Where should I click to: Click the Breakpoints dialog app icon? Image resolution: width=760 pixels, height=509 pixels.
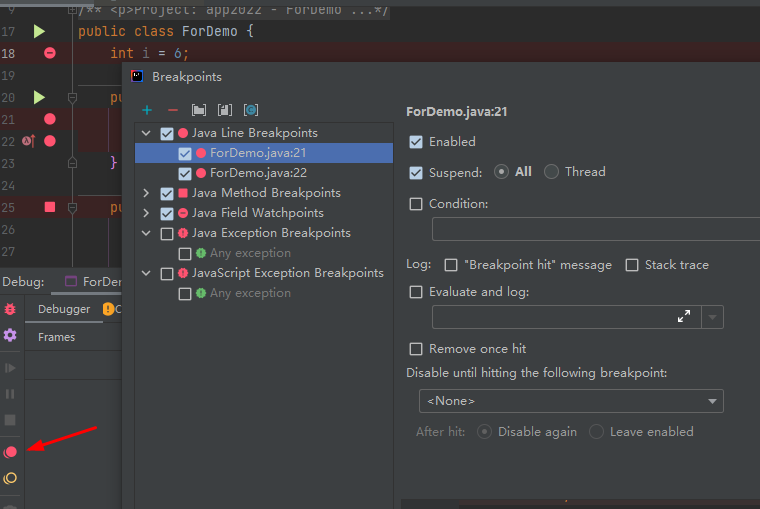[x=137, y=76]
